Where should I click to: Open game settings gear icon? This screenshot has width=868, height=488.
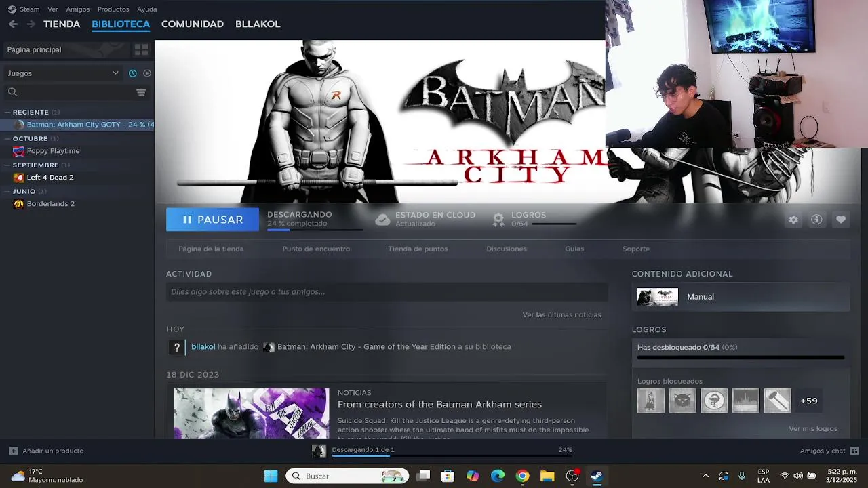[793, 220]
